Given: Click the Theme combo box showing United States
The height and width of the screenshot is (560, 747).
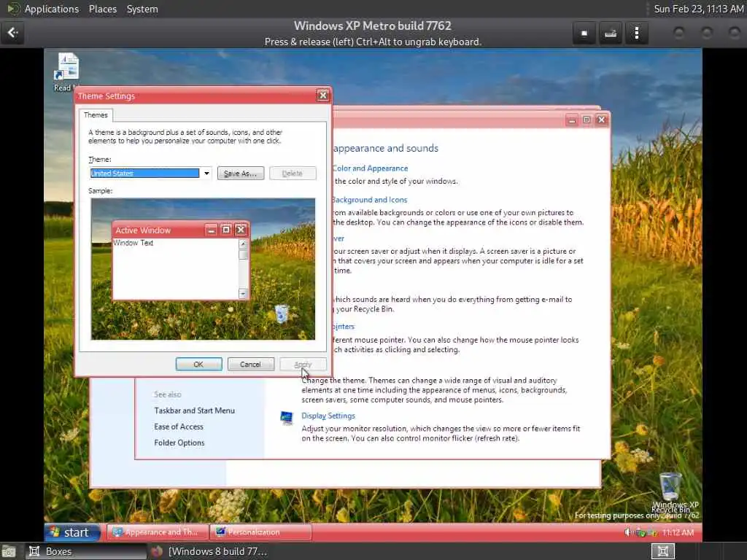Looking at the screenshot, I should [x=150, y=174].
